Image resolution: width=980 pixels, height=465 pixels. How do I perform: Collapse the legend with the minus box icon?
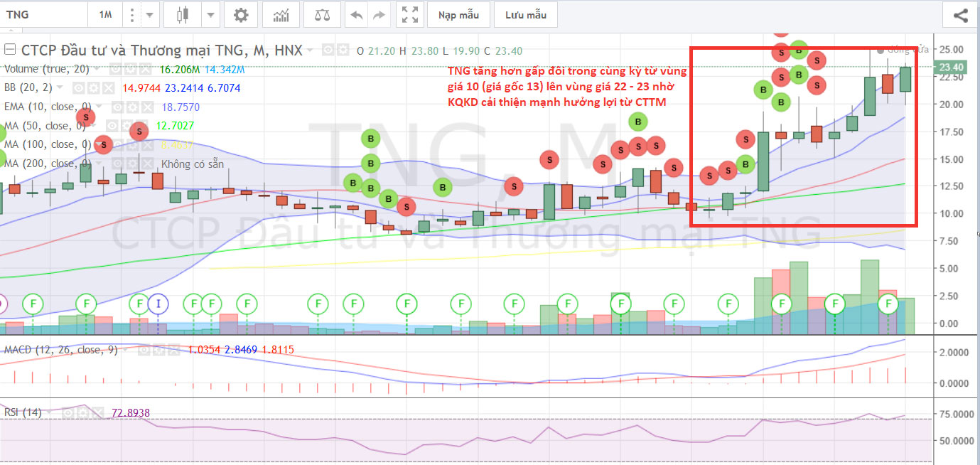pyautogui.click(x=10, y=50)
